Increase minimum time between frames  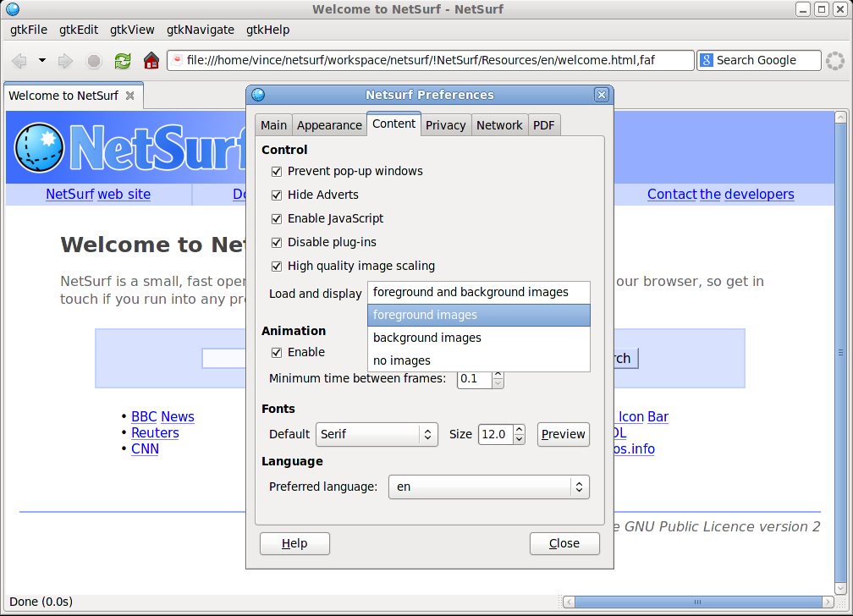point(498,374)
